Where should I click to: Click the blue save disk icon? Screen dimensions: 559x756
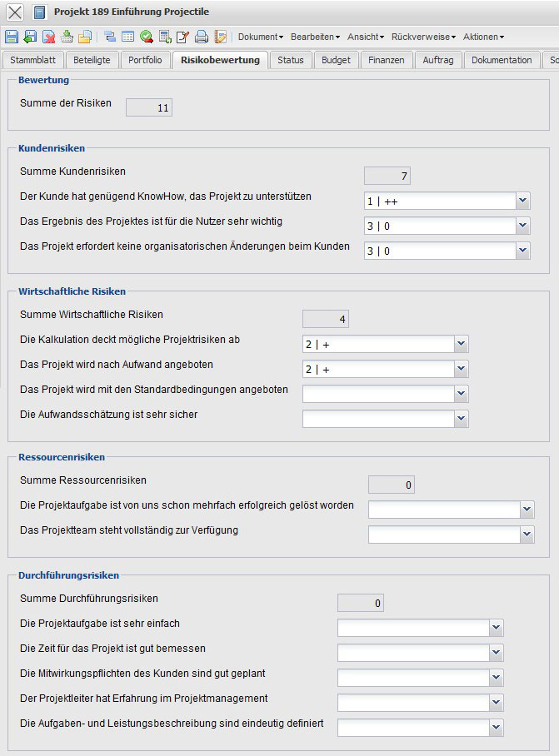pos(11,37)
